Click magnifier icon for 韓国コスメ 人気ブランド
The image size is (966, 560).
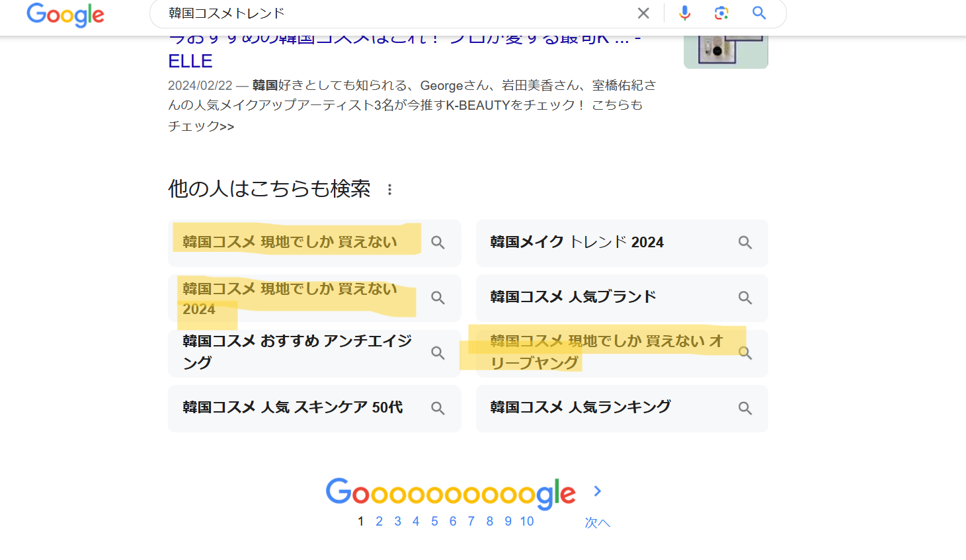745,298
